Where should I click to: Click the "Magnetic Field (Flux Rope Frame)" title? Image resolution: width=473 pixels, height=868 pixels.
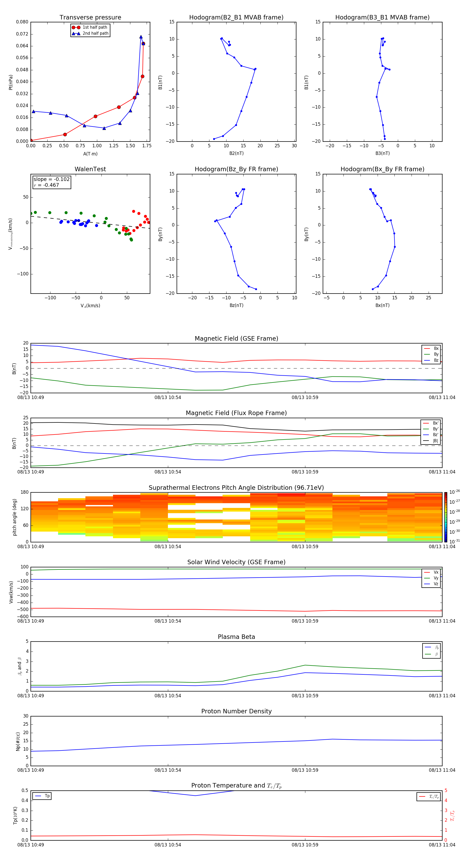coord(236,413)
